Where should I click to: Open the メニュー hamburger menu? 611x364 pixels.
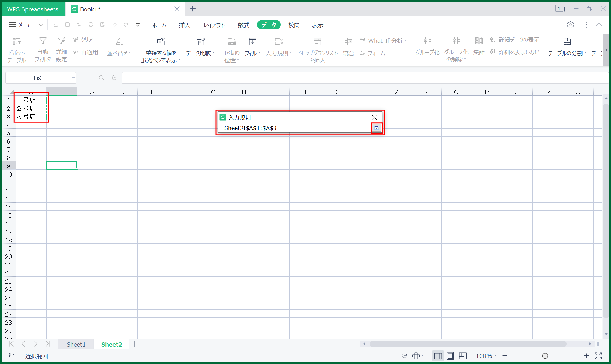(x=26, y=25)
